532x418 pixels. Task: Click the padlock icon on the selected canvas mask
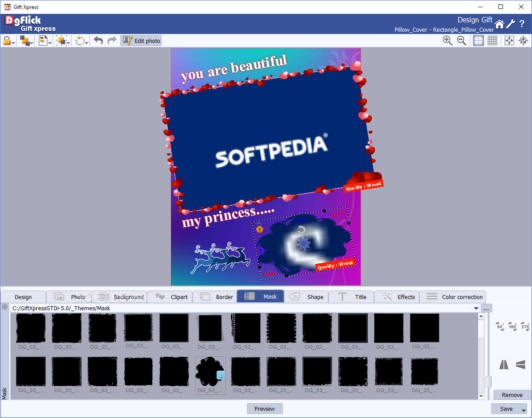(260, 228)
